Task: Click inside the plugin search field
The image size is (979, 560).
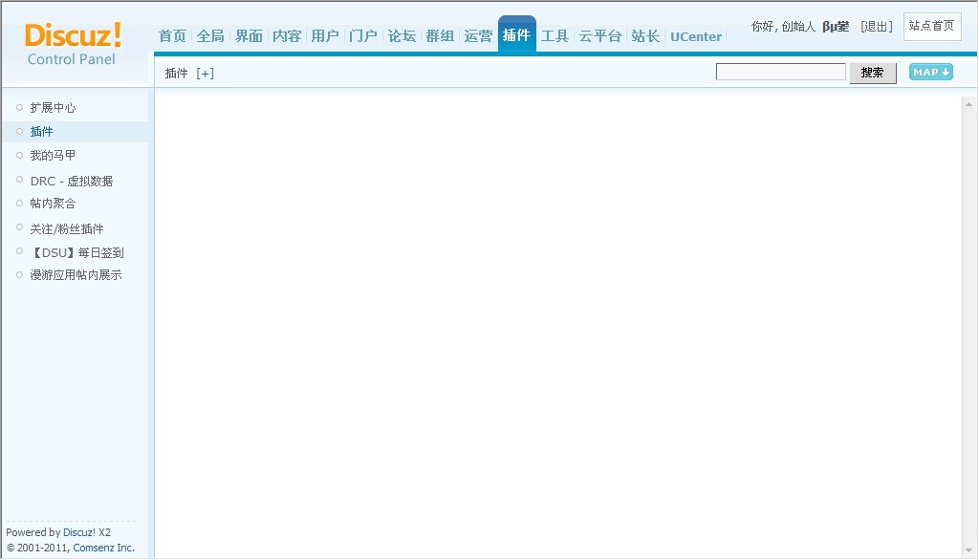Action: click(781, 72)
